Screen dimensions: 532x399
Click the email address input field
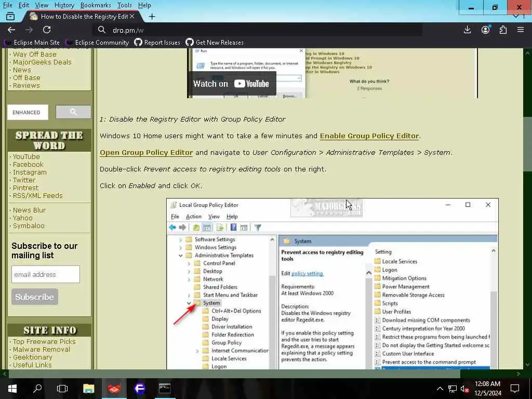46,274
